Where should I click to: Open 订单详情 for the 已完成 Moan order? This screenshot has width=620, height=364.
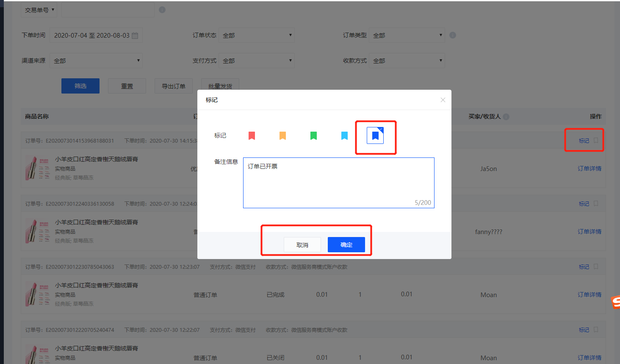590,295
